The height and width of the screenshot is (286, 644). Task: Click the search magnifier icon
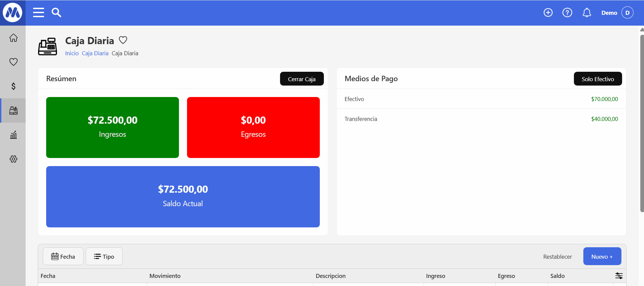coord(56,12)
